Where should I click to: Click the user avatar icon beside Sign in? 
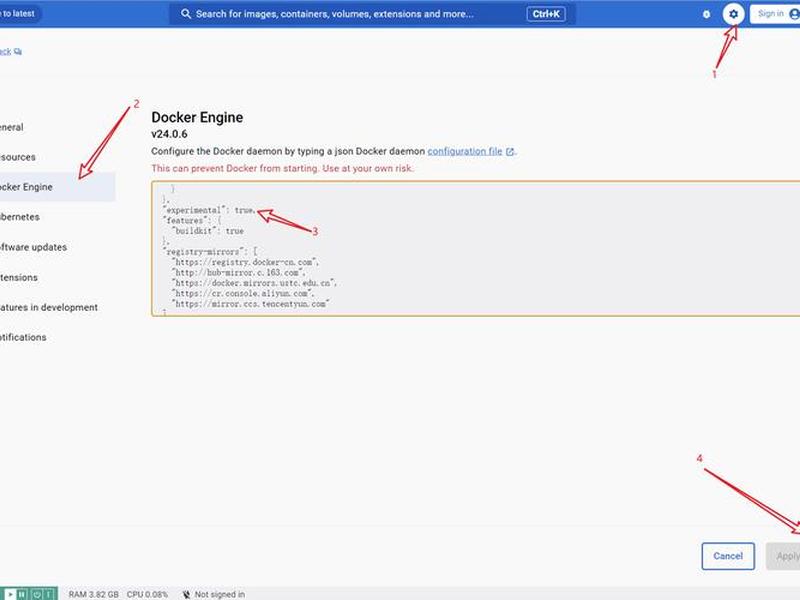coord(794,14)
